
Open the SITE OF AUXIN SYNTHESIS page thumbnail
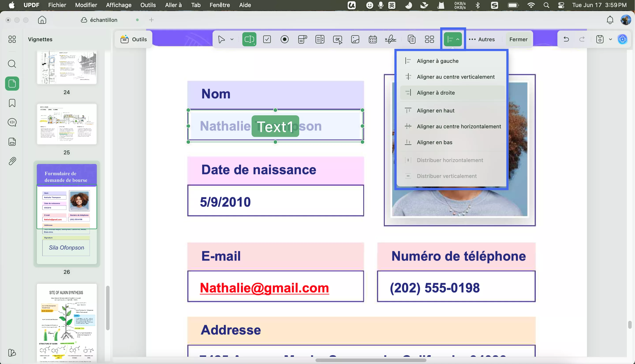67,323
